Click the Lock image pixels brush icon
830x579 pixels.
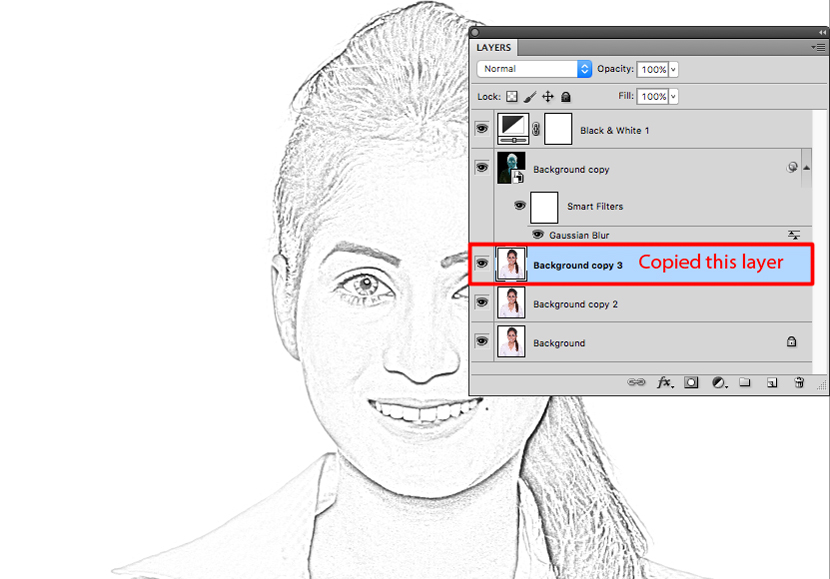point(530,97)
